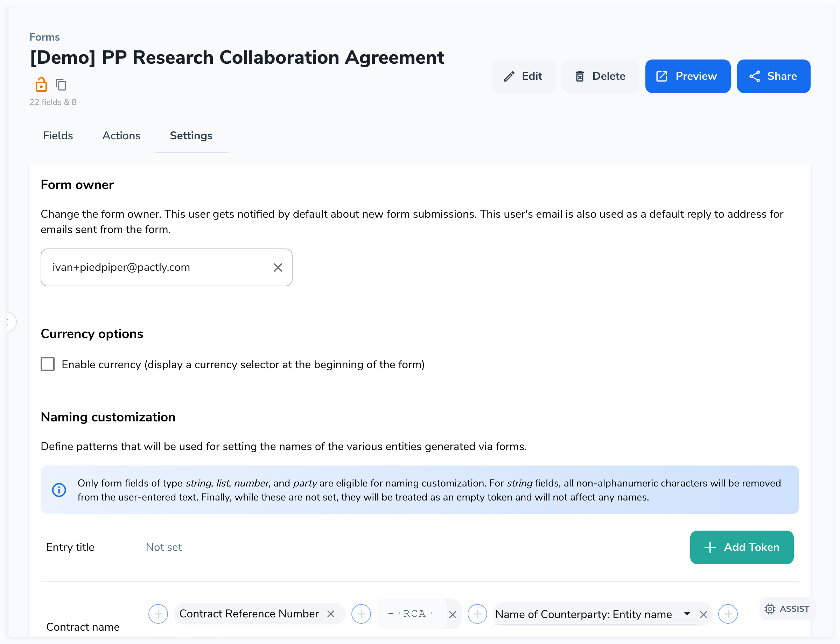840x644 pixels.
Task: Open the form Preview
Action: coord(688,76)
